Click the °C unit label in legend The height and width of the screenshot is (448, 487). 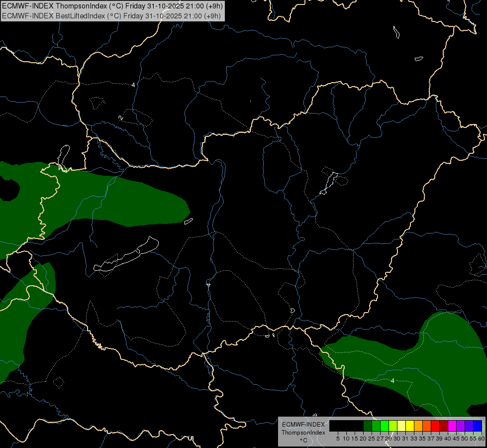click(304, 441)
